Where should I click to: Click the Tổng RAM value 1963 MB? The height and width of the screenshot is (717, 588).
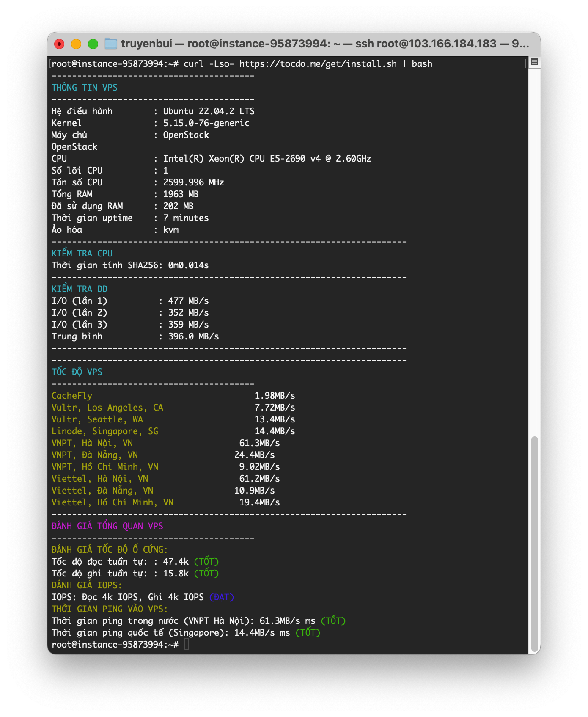coord(181,194)
